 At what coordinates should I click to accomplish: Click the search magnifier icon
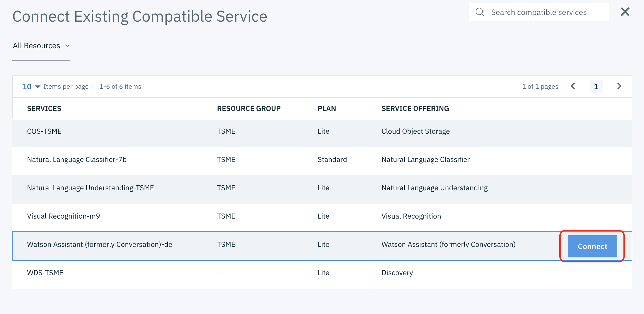(480, 12)
